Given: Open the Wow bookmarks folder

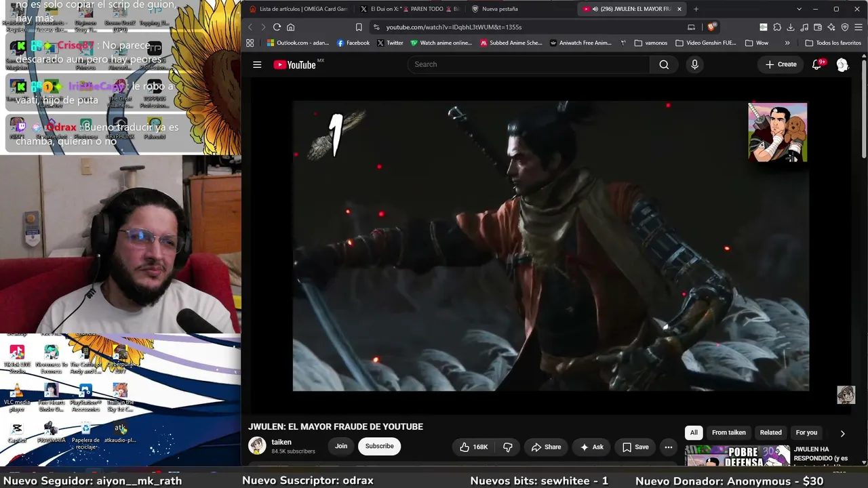Looking at the screenshot, I should pyautogui.click(x=757, y=43).
